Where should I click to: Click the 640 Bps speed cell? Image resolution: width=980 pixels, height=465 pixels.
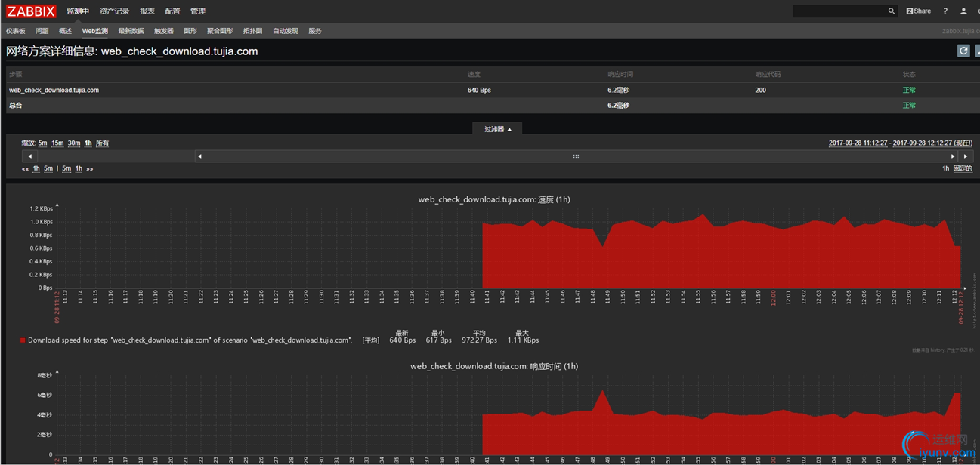click(479, 90)
